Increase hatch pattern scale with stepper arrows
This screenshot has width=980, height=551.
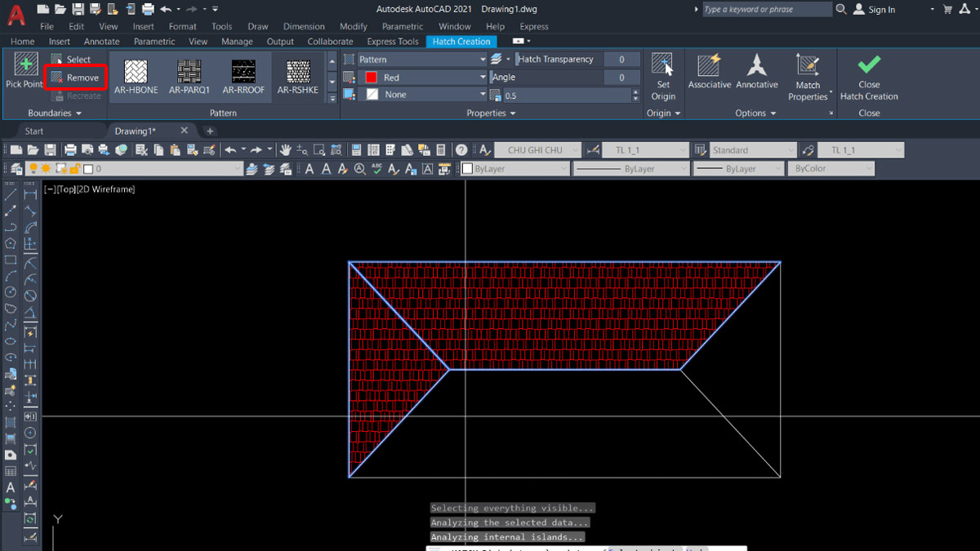(x=635, y=92)
